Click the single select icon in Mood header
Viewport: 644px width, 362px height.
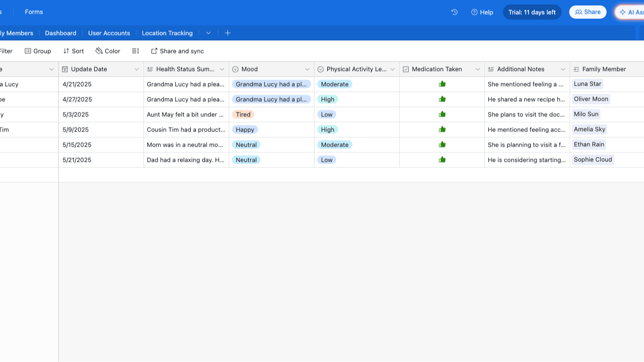[x=235, y=69]
